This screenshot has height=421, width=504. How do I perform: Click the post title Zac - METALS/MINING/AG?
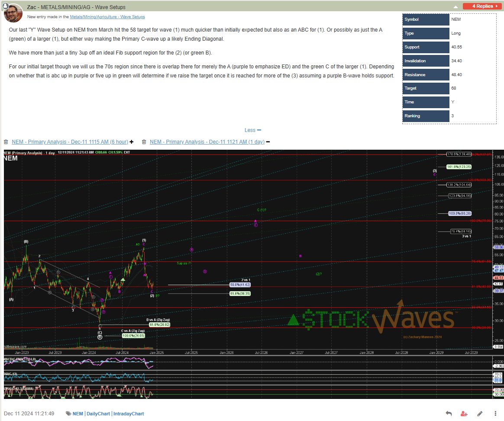coord(76,7)
